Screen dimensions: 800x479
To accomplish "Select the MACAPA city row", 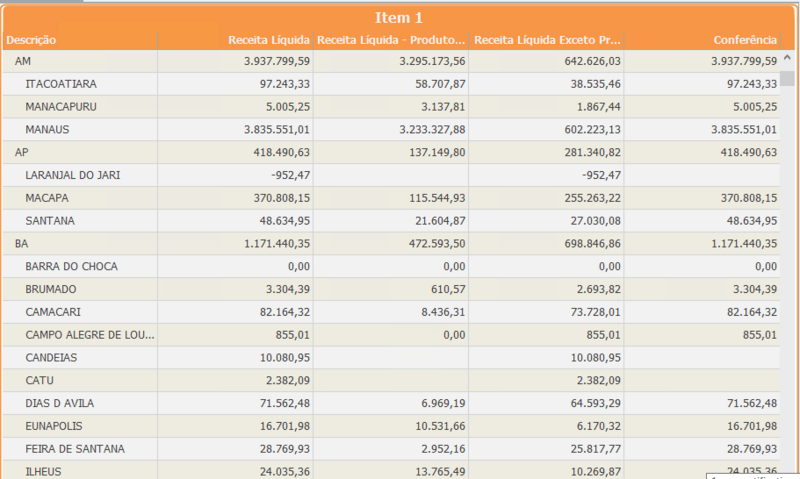I will point(47,198).
